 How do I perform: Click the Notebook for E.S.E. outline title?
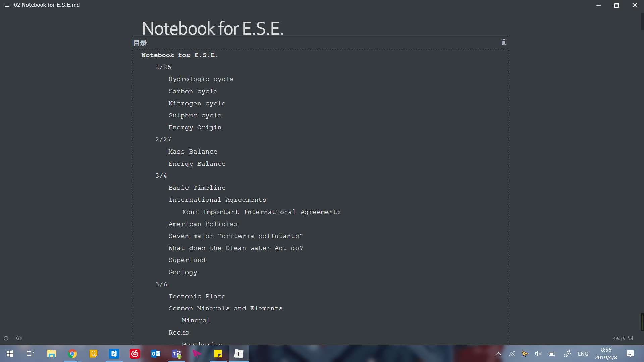180,55
